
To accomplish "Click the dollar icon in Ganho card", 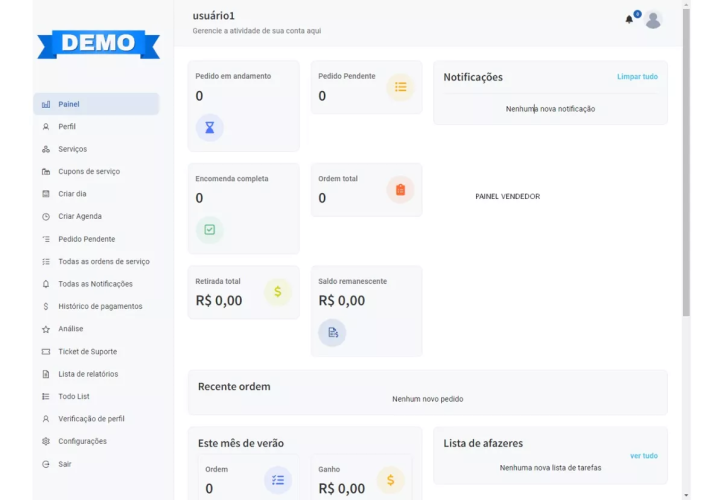I will (x=390, y=480).
